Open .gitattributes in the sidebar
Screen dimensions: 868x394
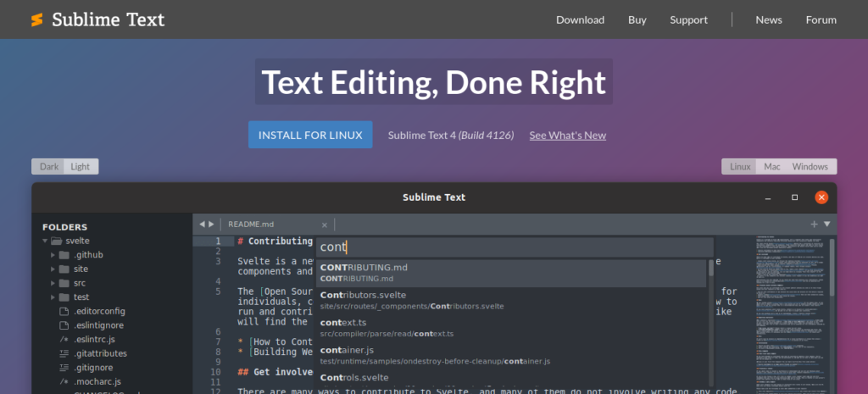click(100, 353)
